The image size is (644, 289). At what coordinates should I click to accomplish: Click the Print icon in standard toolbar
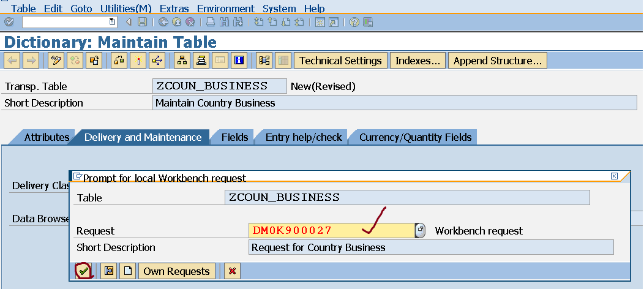[x=210, y=23]
